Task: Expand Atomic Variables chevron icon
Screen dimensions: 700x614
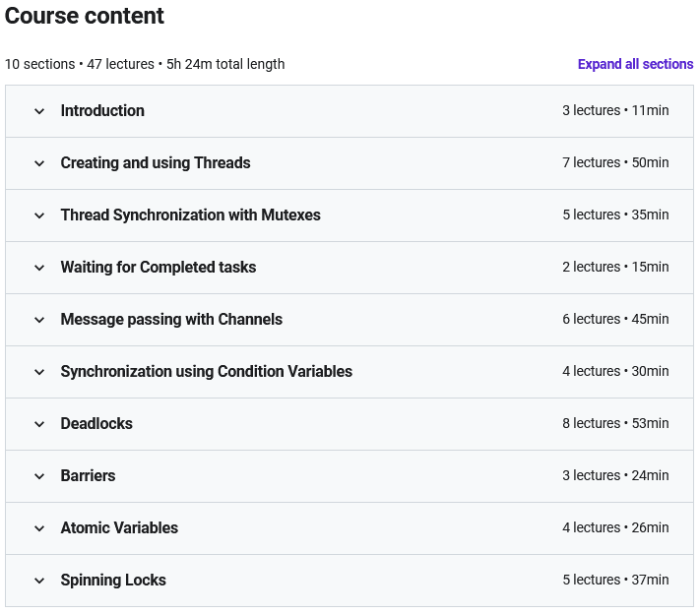Action: [39, 528]
